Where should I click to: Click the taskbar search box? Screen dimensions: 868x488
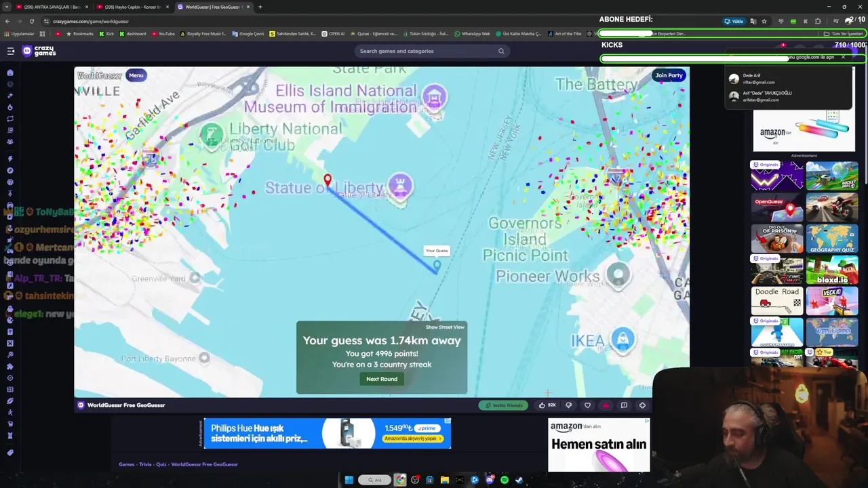[x=375, y=480]
